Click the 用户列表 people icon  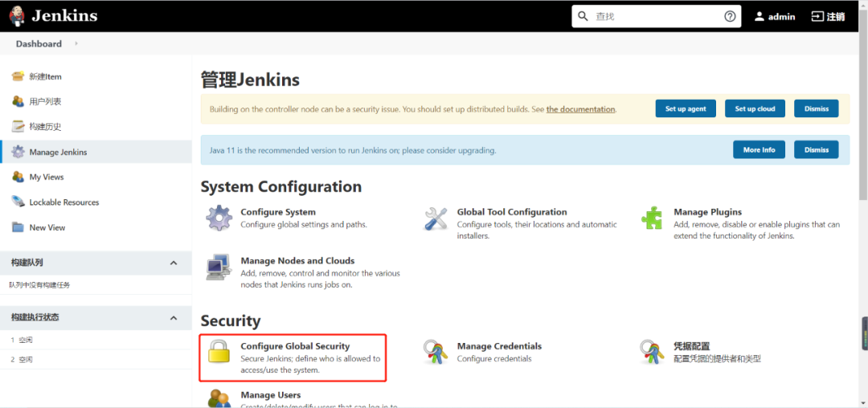18,101
